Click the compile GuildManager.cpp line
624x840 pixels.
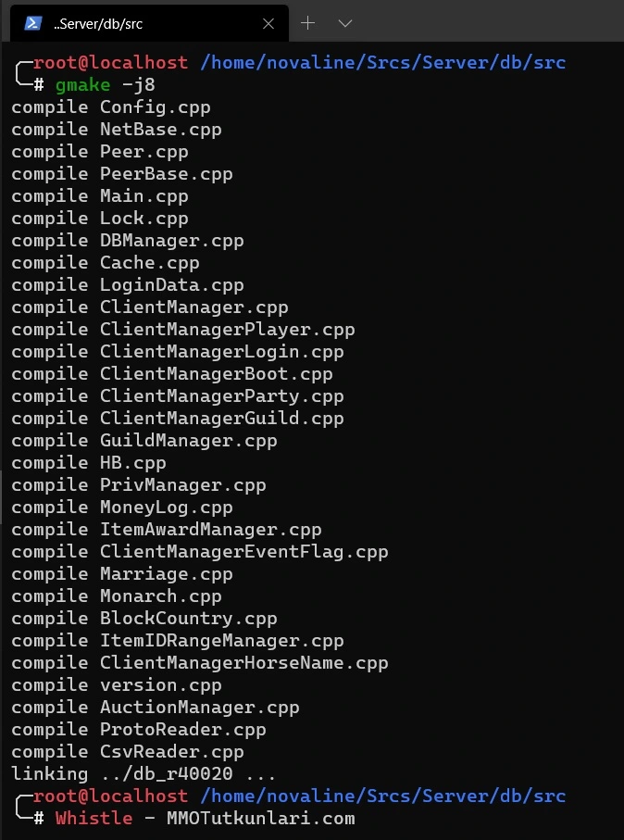point(144,441)
